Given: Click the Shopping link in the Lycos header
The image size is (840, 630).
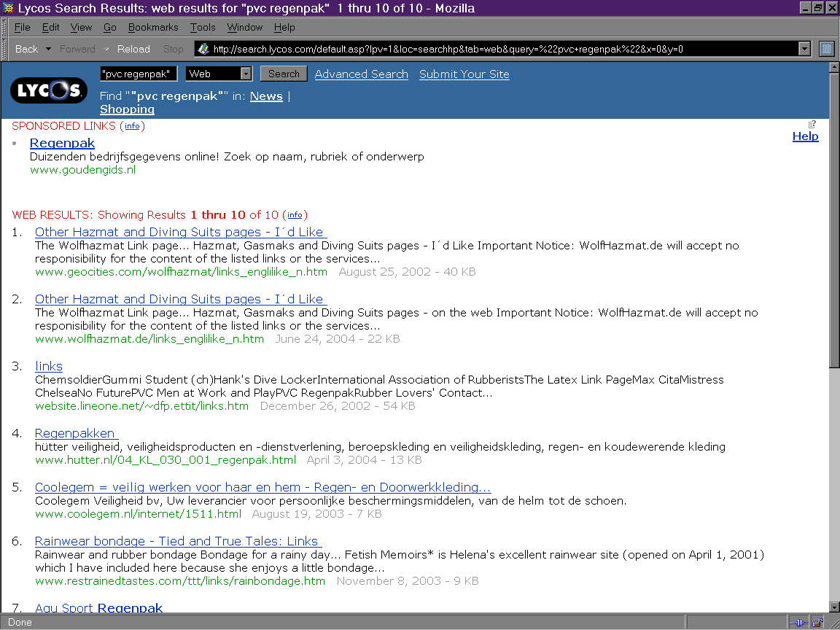Looking at the screenshot, I should pyautogui.click(x=127, y=109).
